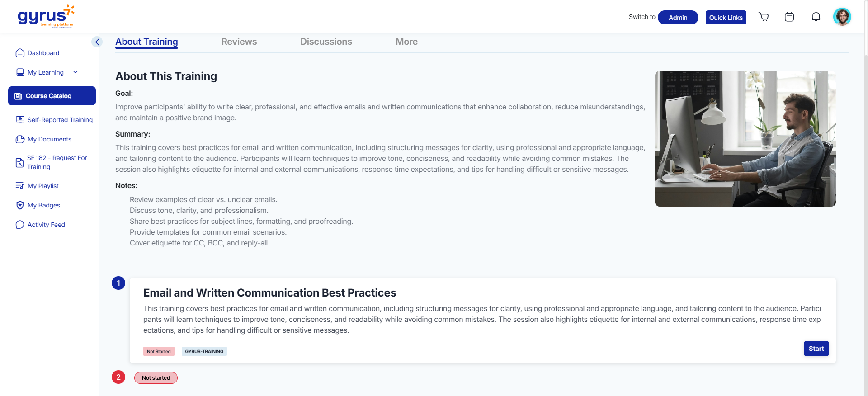
Task: Open the shopping cart icon
Action: pos(764,17)
